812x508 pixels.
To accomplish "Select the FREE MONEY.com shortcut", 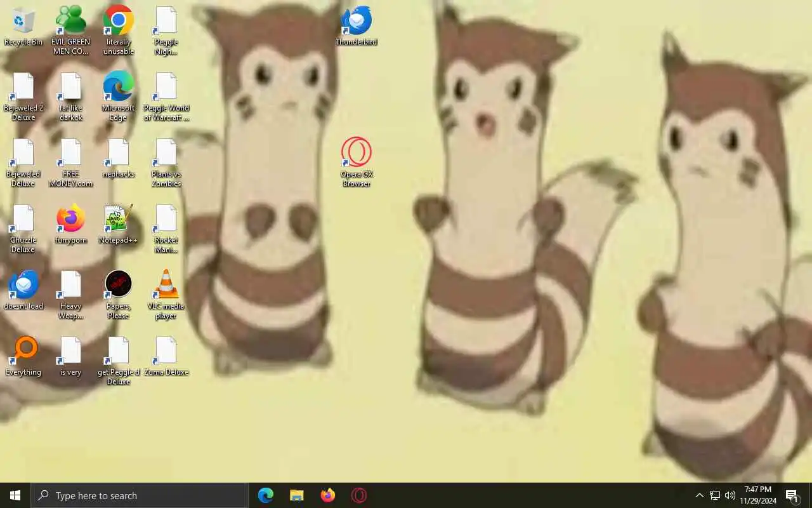I will pyautogui.click(x=71, y=163).
